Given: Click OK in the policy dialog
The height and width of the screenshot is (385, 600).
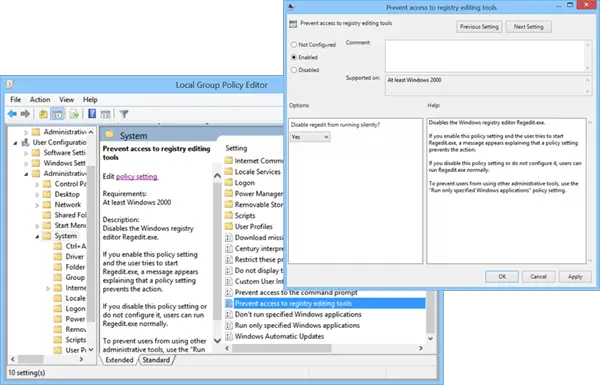Looking at the screenshot, I should pos(502,276).
